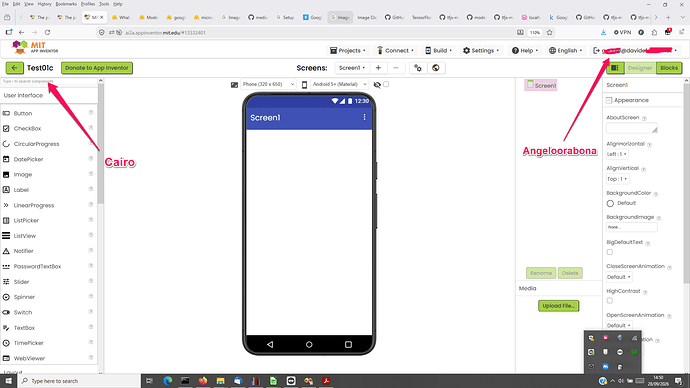
Task: Open the Projects menu
Action: tap(348, 51)
